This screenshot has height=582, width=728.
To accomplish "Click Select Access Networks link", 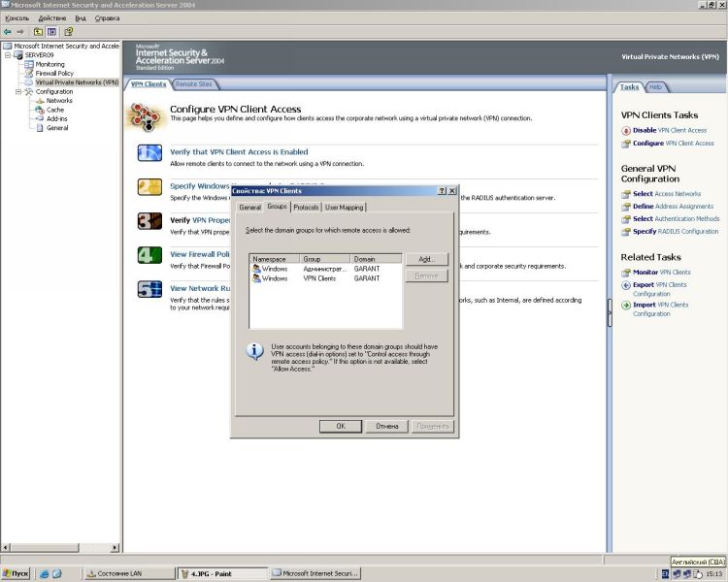I will click(x=667, y=194).
